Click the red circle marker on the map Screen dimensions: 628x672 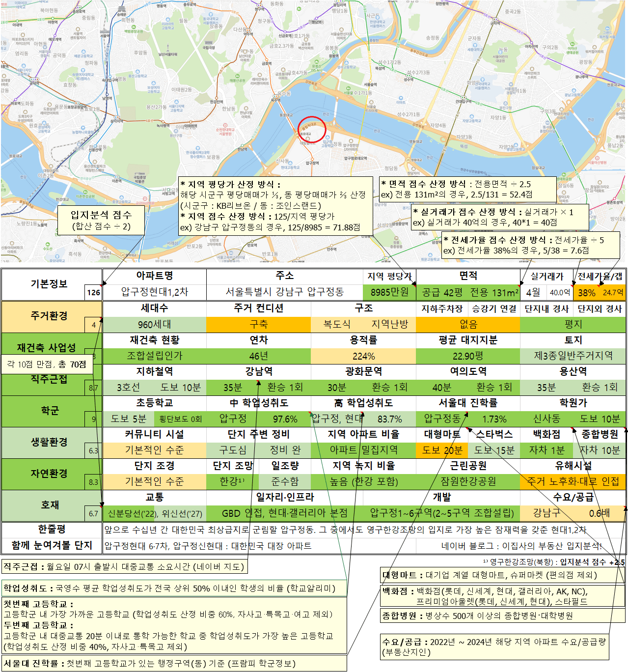pos(312,130)
